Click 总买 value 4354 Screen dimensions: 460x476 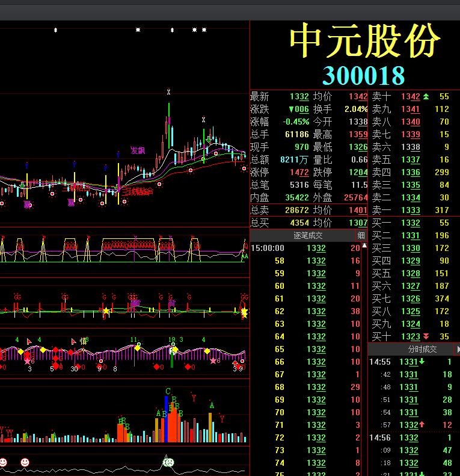pos(299,223)
